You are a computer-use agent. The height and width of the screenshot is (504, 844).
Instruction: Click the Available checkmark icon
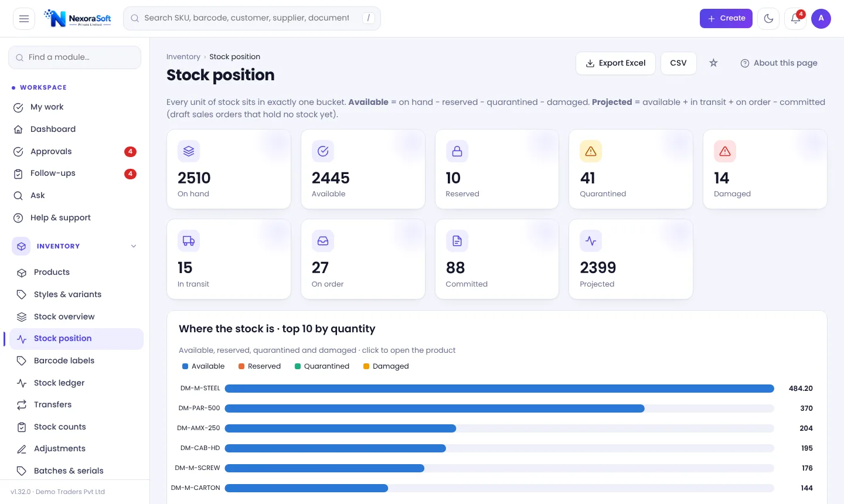323,151
